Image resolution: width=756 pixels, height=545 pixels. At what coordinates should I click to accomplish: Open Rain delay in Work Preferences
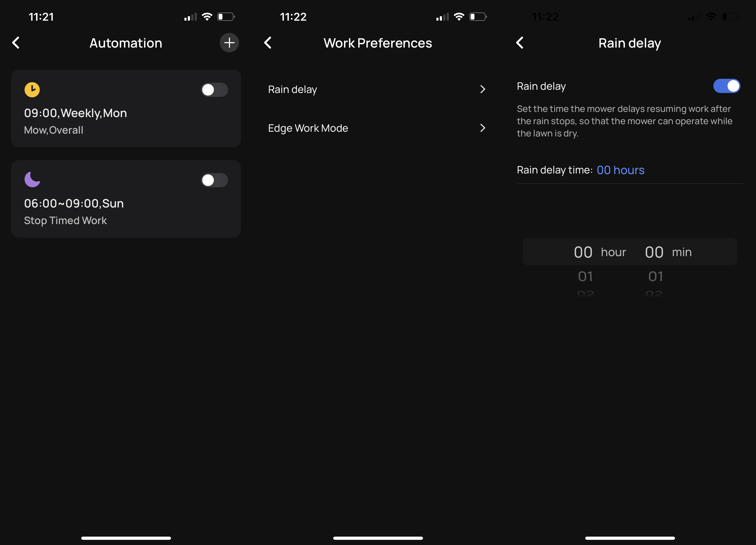378,89
